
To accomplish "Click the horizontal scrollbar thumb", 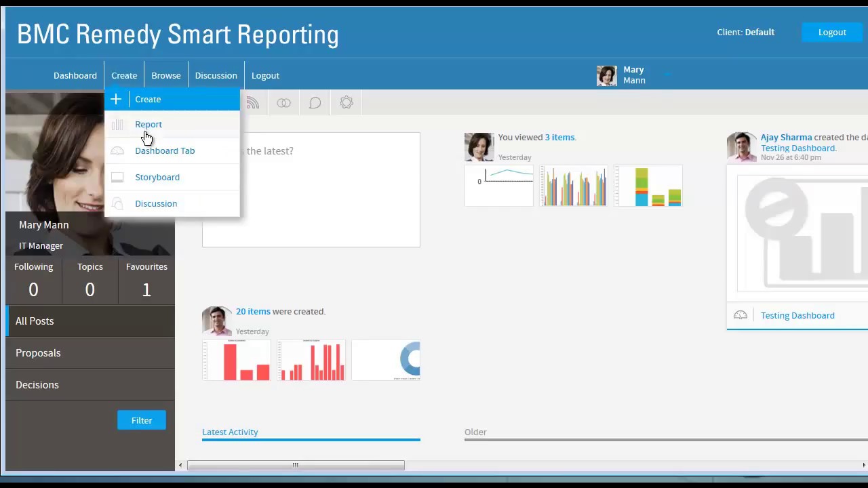I will click(x=296, y=465).
